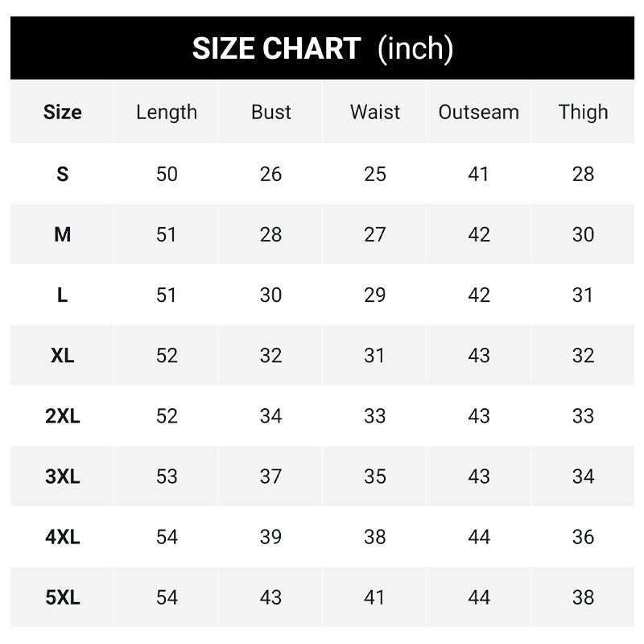Click the Outseam column header
644x644 pixels.
click(x=479, y=112)
